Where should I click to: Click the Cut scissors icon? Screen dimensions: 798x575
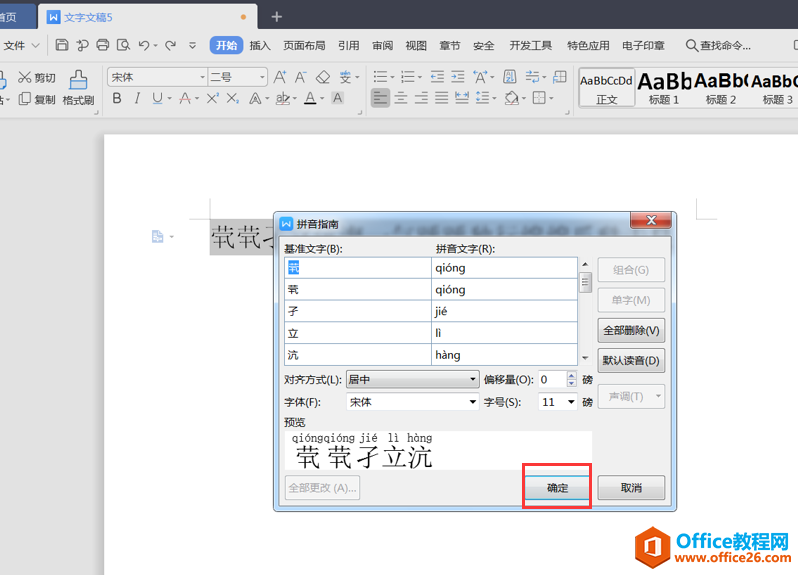(x=24, y=77)
